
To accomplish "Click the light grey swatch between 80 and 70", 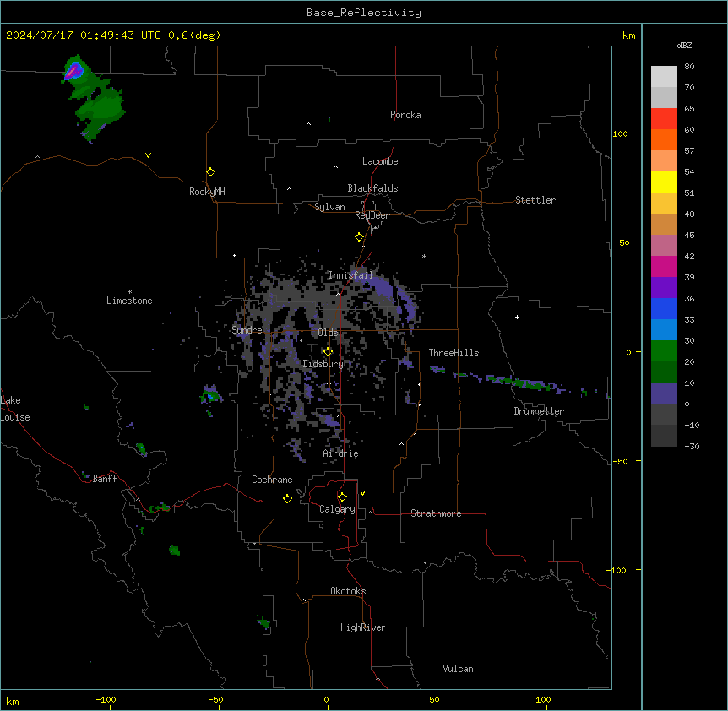I will click(x=664, y=76).
